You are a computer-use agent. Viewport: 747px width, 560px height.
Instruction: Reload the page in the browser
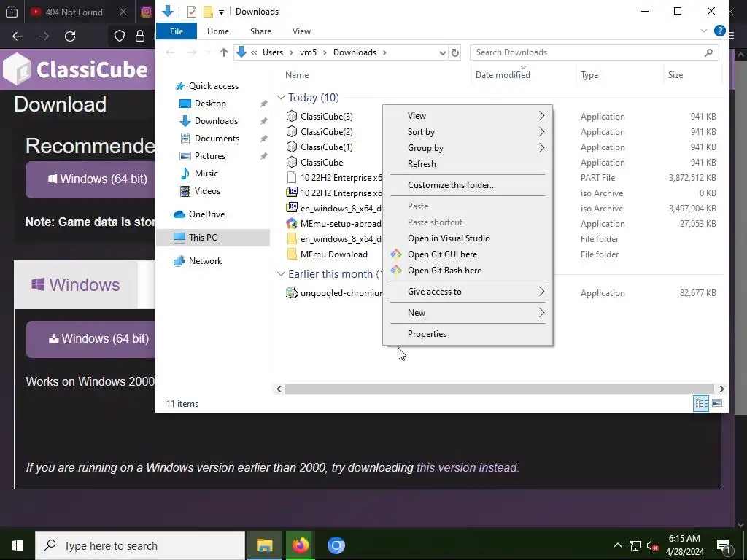[x=70, y=36]
